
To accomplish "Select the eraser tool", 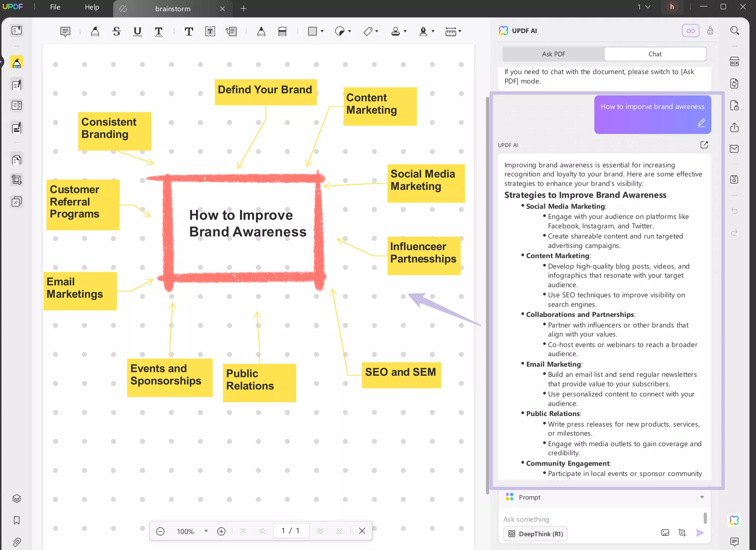I will [x=282, y=32].
